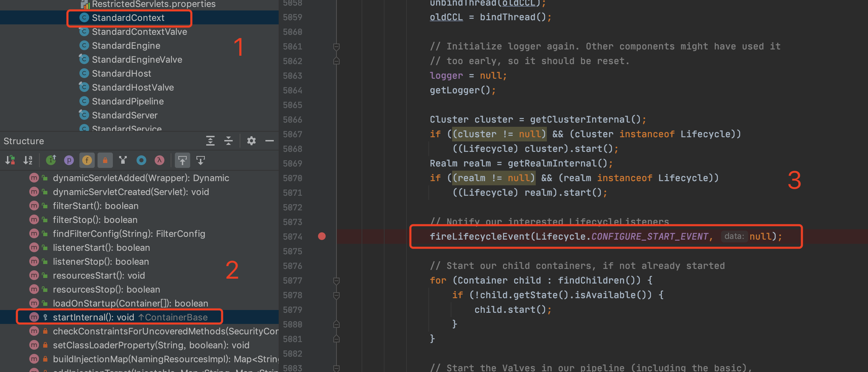The height and width of the screenshot is (372, 868).
Task: Click line number 5066 in gutter
Action: (x=293, y=119)
